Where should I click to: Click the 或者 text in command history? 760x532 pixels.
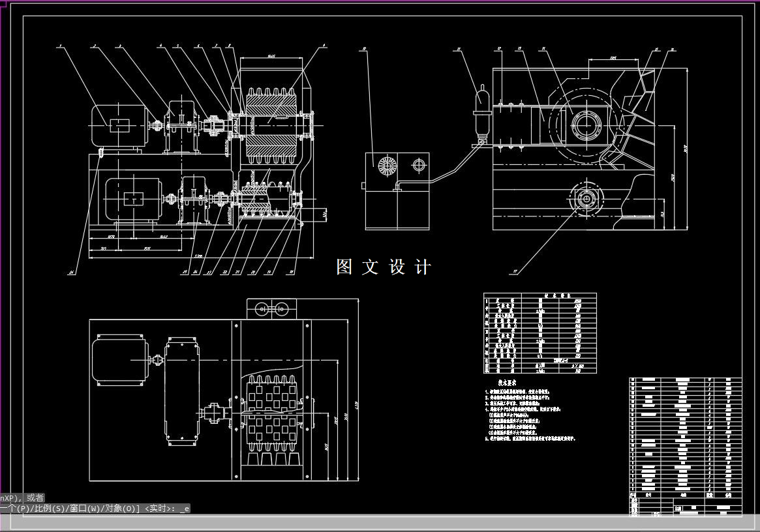point(36,496)
